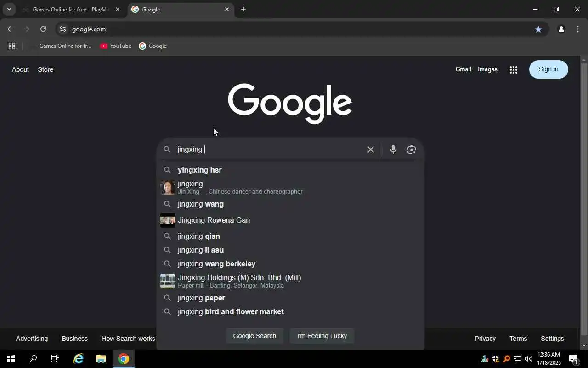
Task: Open the About link
Action: 20,69
